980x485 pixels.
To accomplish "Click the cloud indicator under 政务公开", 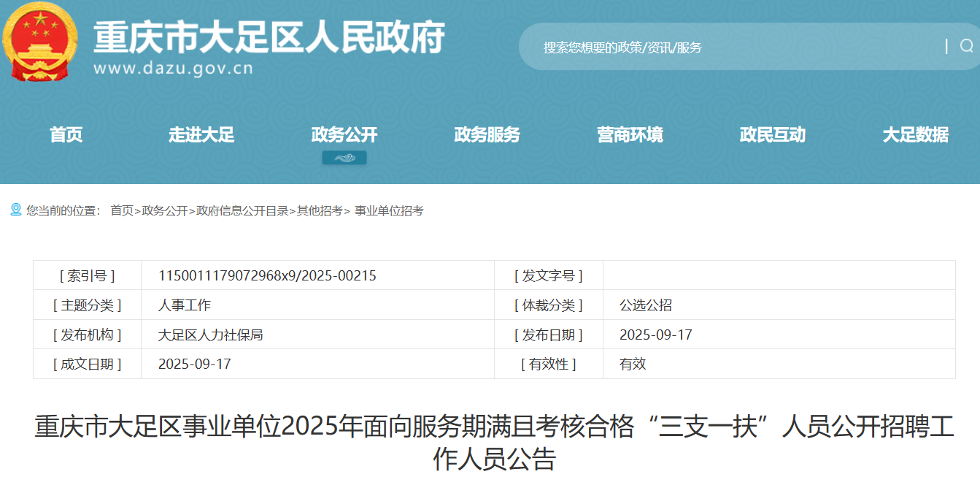I will 344,158.
